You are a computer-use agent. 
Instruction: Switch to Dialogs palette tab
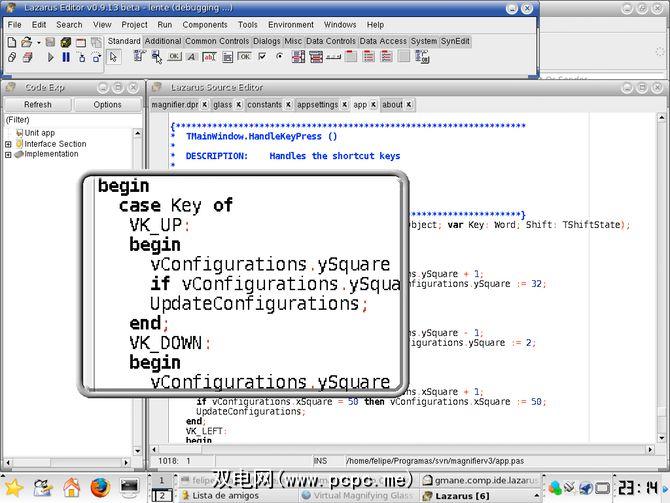pos(267,41)
